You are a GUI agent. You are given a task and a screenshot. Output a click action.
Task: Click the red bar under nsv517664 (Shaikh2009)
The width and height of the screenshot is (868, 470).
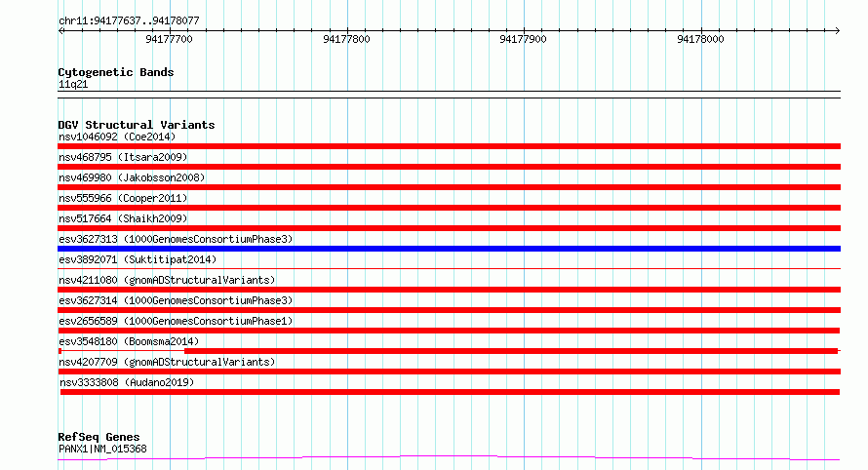coord(449,228)
